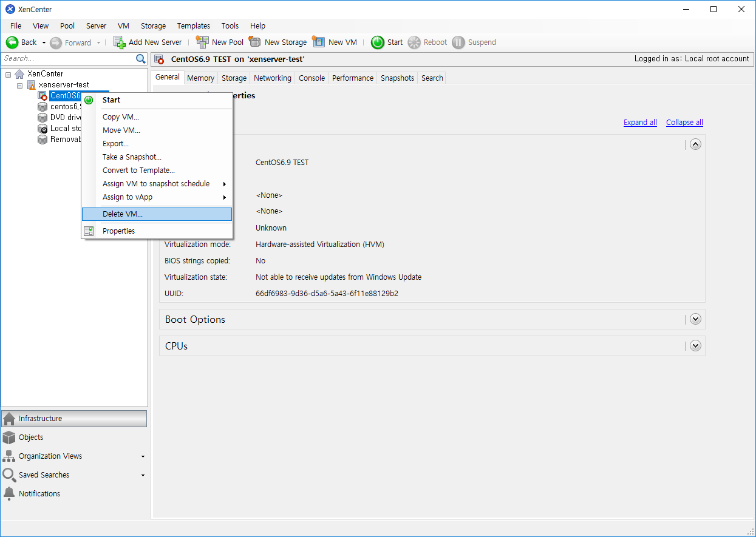Open the Server menu
Image resolution: width=756 pixels, height=537 pixels.
click(x=96, y=26)
